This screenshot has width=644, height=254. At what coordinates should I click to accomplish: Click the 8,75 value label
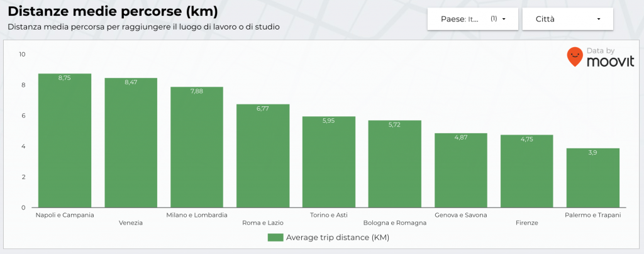point(65,77)
